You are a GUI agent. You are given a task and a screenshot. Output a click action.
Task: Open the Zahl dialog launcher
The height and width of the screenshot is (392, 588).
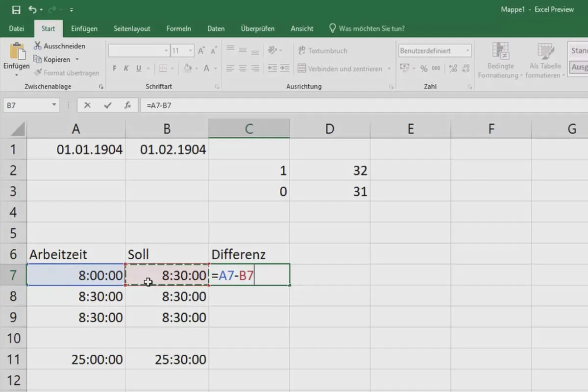(x=470, y=87)
